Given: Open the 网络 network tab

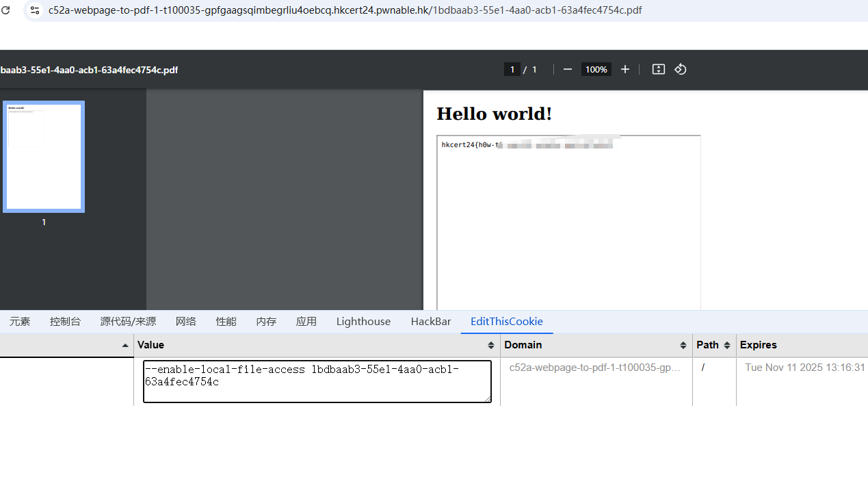Looking at the screenshot, I should 185,322.
